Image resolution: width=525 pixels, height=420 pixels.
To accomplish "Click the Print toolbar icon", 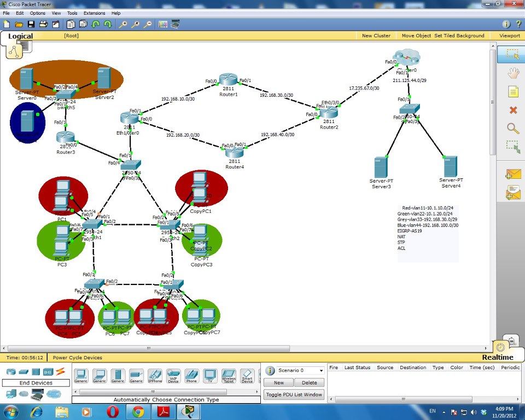I will (44, 24).
